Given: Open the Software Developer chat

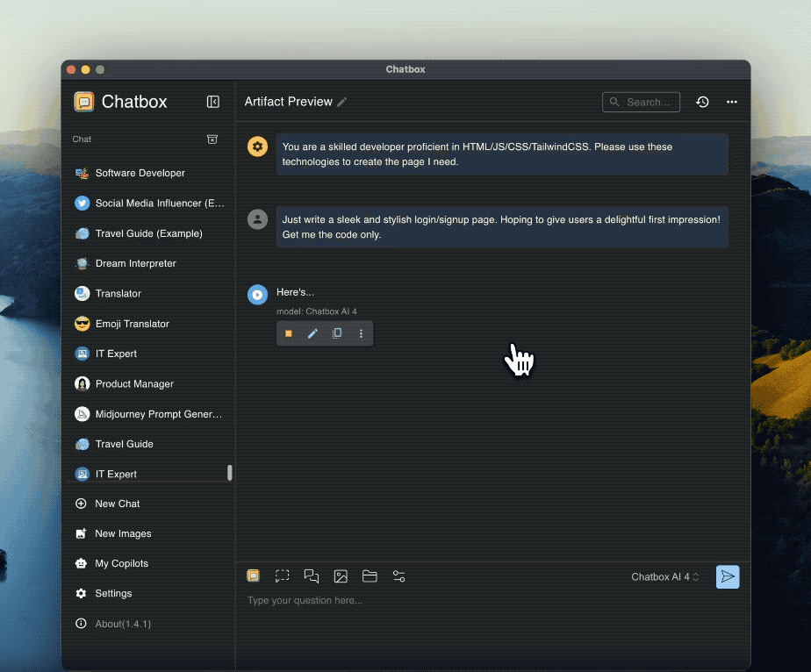Looking at the screenshot, I should point(149,173).
